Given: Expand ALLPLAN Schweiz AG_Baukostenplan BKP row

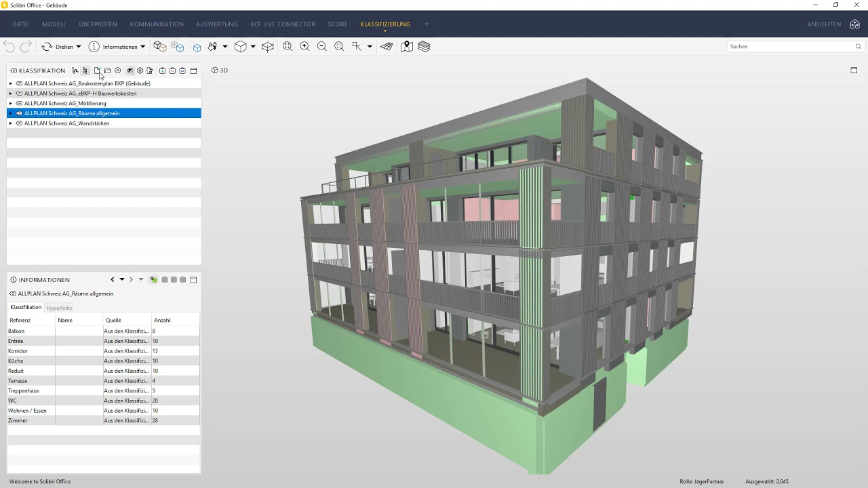Looking at the screenshot, I should point(10,83).
